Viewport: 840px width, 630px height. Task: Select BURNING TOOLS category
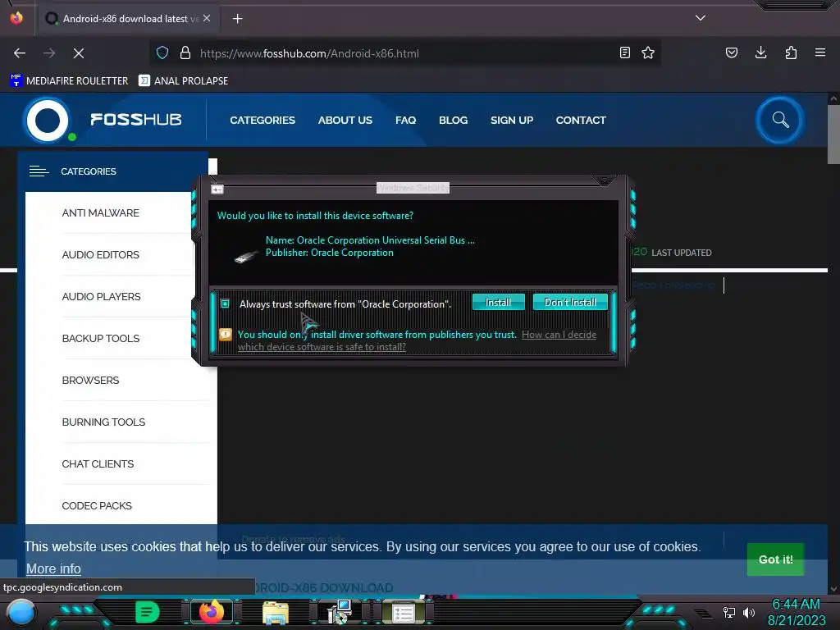[x=103, y=422]
